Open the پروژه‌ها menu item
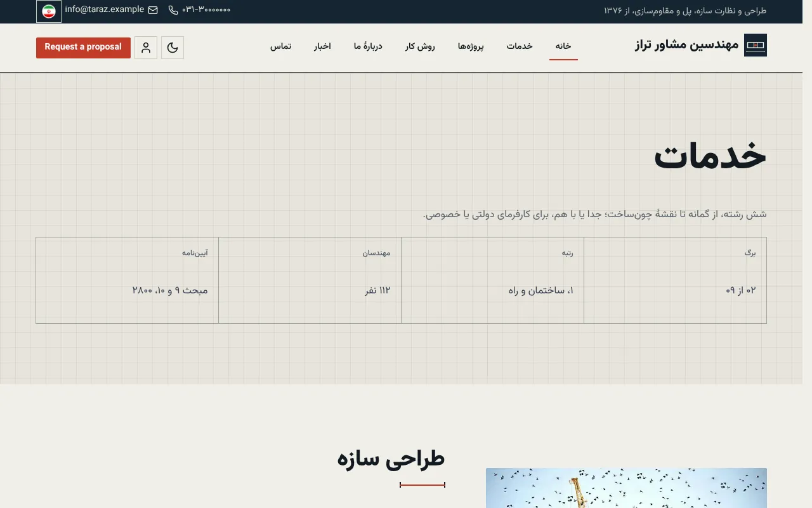This screenshot has height=508, width=812. 471,46
